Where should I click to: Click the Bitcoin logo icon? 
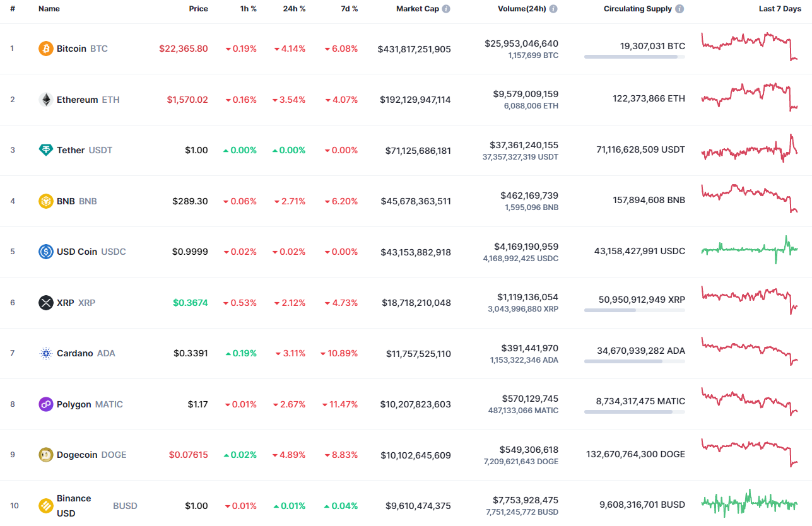point(45,48)
